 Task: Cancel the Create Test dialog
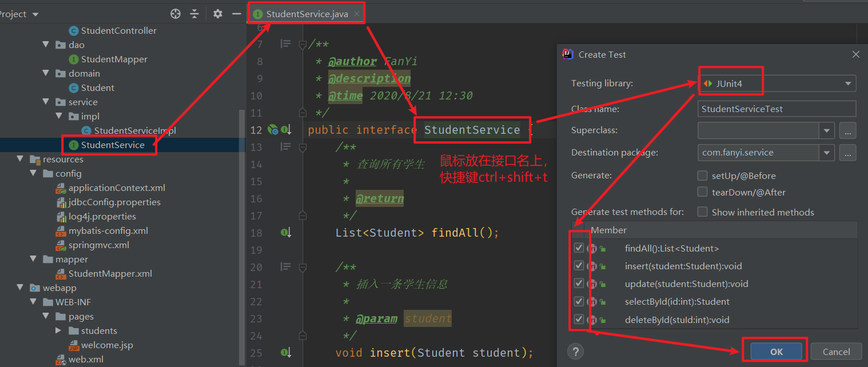point(836,352)
